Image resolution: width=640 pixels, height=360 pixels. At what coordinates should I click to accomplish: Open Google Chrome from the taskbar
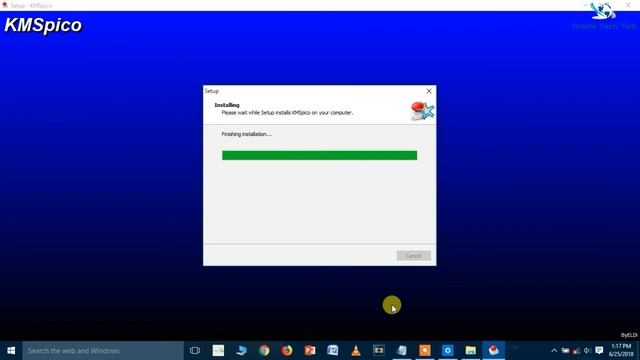coord(264,351)
